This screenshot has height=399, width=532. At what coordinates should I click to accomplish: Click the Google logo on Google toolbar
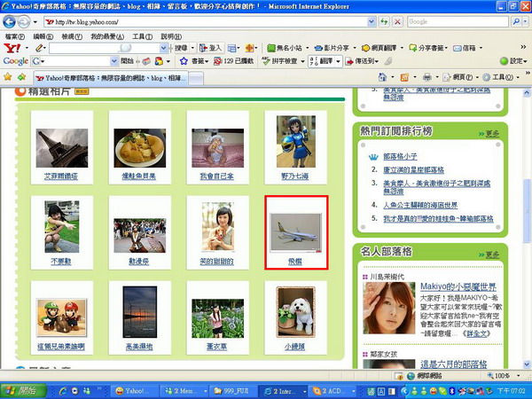16,61
